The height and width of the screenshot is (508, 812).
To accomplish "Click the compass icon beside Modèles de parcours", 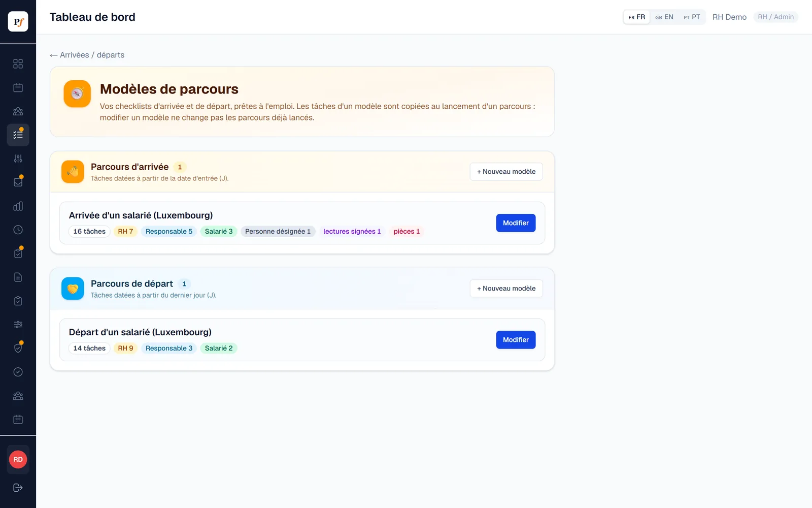I will click(77, 93).
